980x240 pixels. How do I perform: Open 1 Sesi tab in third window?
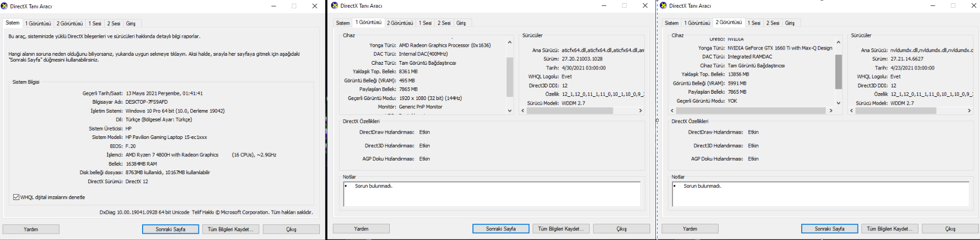(x=754, y=23)
